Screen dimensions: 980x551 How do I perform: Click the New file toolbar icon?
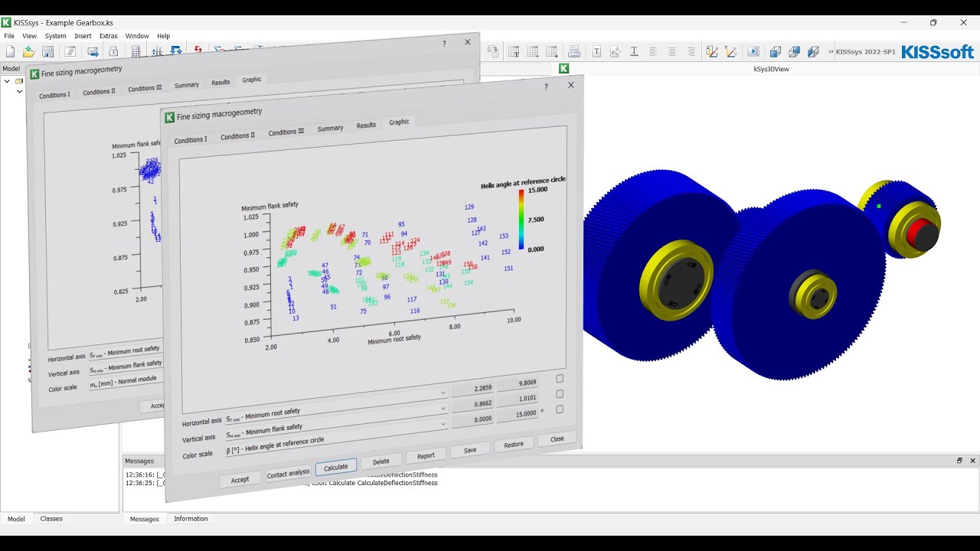pos(10,52)
